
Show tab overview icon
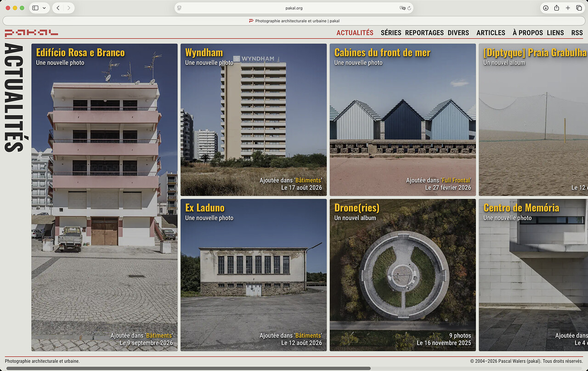(579, 8)
